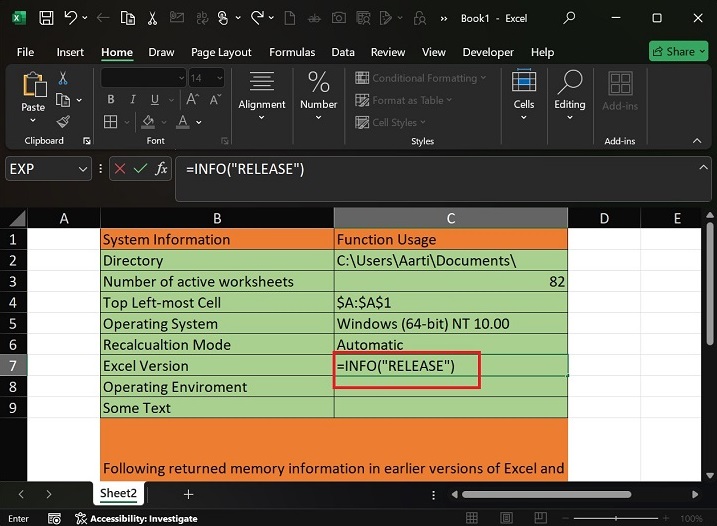Image resolution: width=717 pixels, height=526 pixels.
Task: Open the Paste options dropdown arrow
Action: pyautogui.click(x=33, y=120)
